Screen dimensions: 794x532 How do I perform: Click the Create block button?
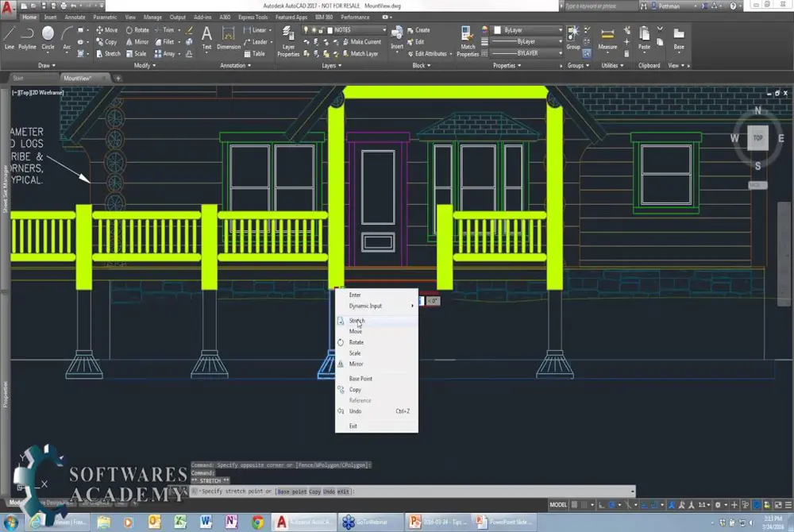(x=418, y=30)
